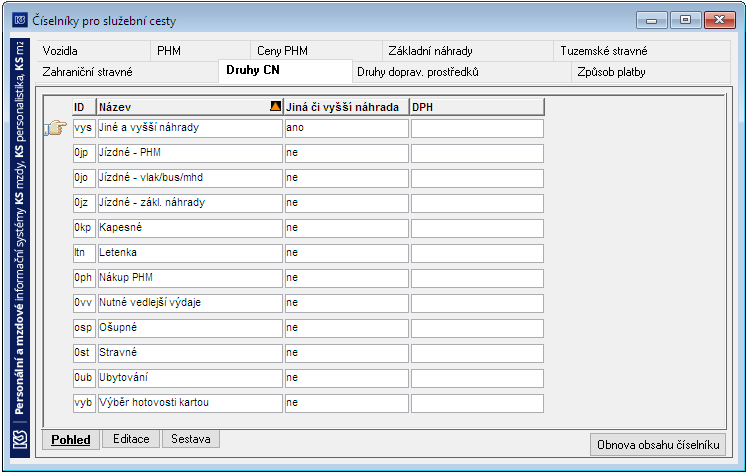Click DPH field of Jiné a vyšší náhrady row

[x=478, y=128]
